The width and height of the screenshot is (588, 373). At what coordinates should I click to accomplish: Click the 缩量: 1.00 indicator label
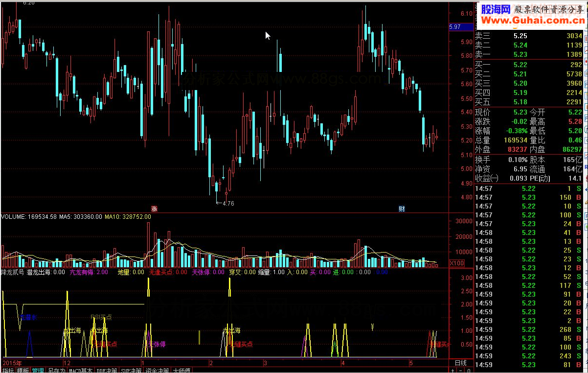[x=271, y=272]
